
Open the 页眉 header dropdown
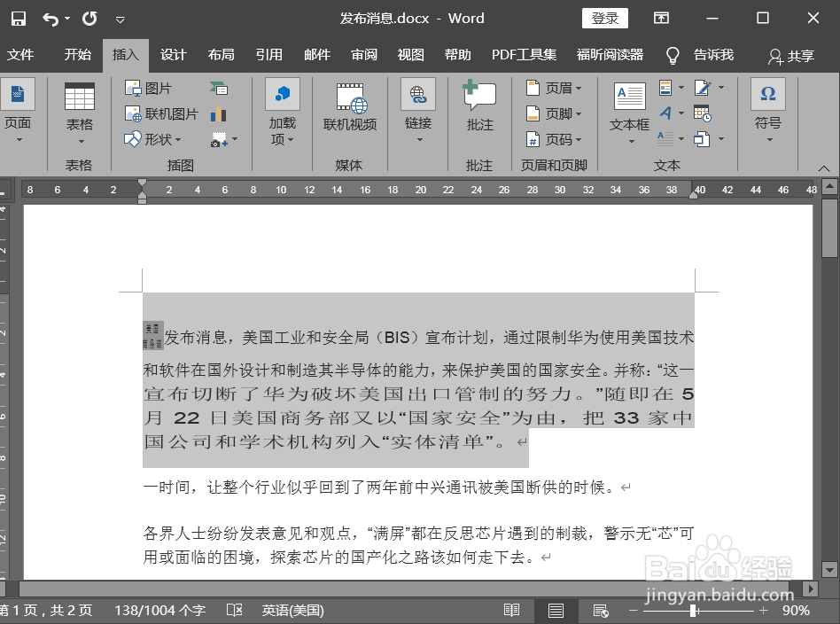[x=554, y=88]
